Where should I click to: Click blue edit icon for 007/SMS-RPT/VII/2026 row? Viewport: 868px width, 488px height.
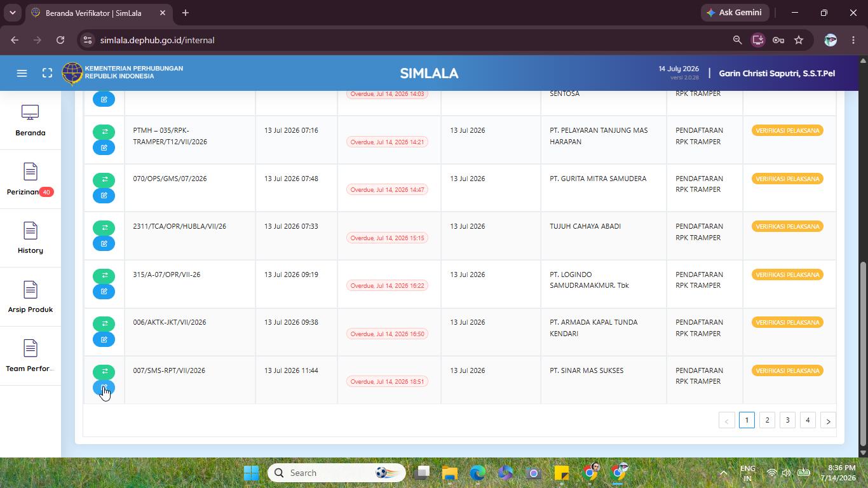104,388
